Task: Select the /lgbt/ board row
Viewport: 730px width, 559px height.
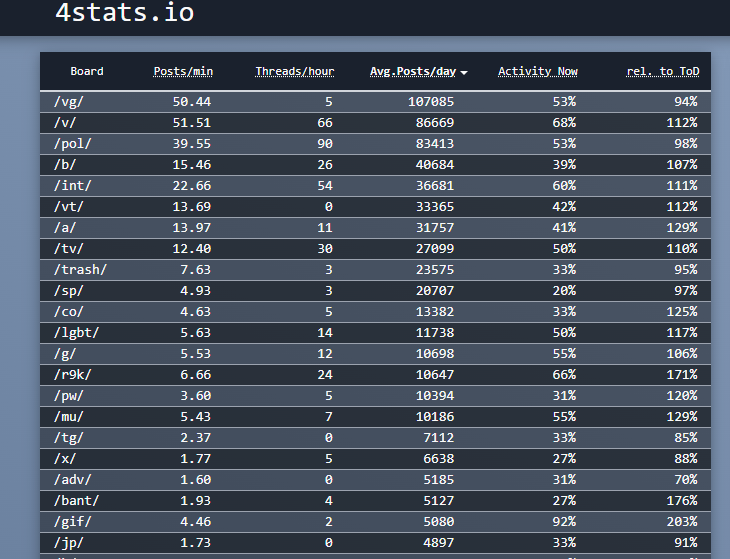Action: tap(375, 332)
